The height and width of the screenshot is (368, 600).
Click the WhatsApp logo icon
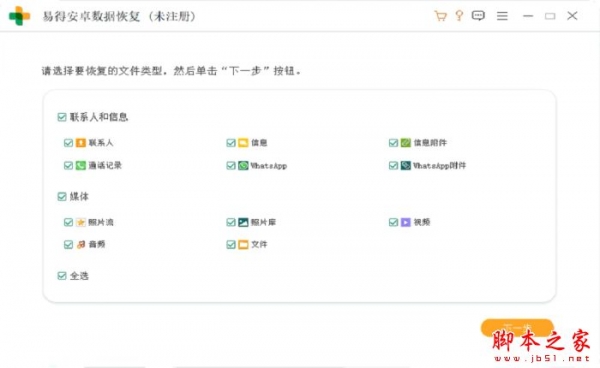[x=243, y=165]
